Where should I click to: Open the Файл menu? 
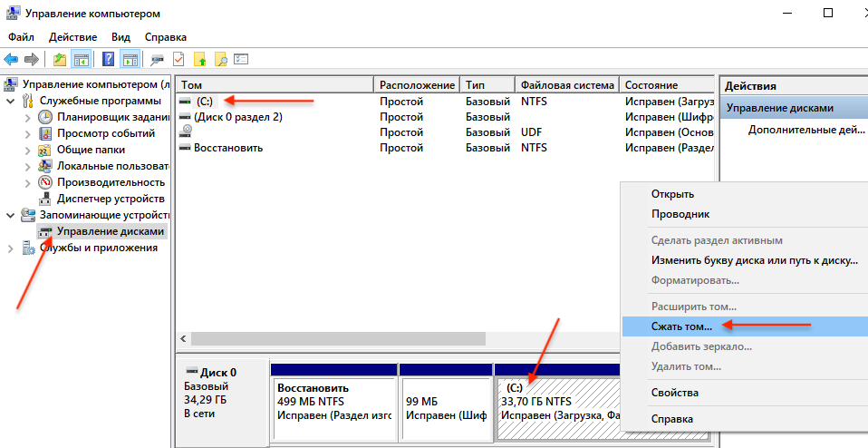pos(22,37)
